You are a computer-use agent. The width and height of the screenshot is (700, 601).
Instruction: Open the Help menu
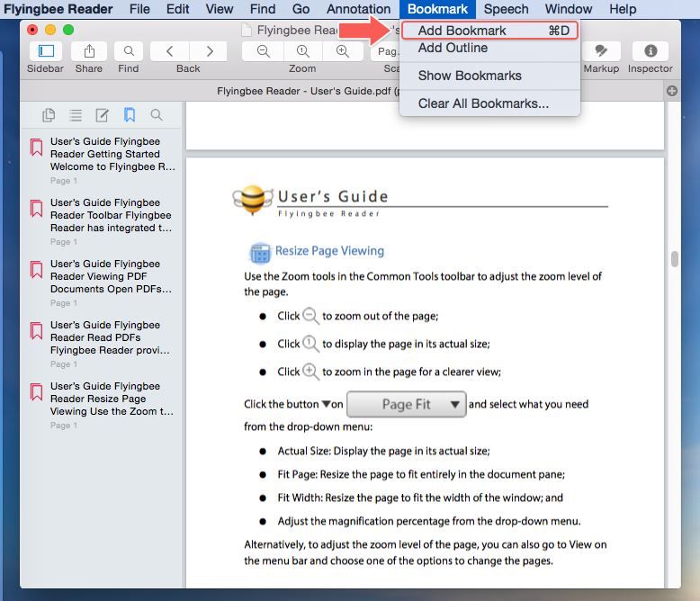coord(623,9)
